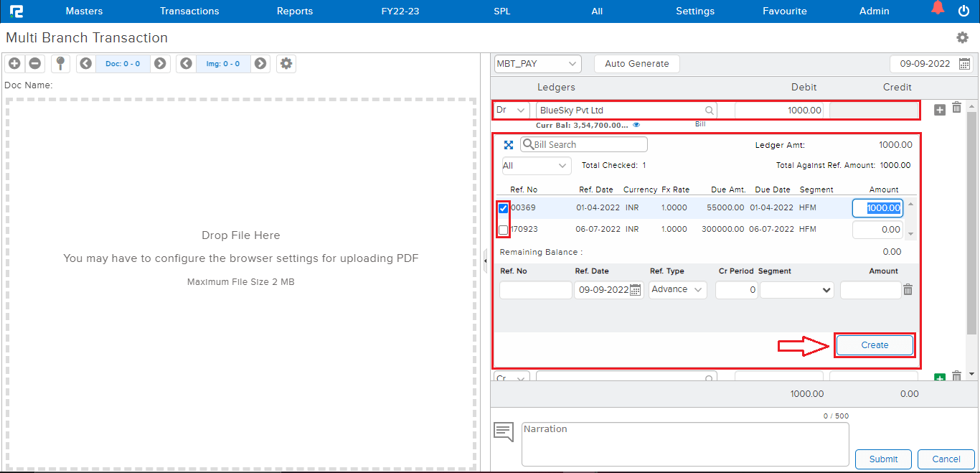Click the zoom in plus icon
The width and height of the screenshot is (980, 473).
(14, 64)
